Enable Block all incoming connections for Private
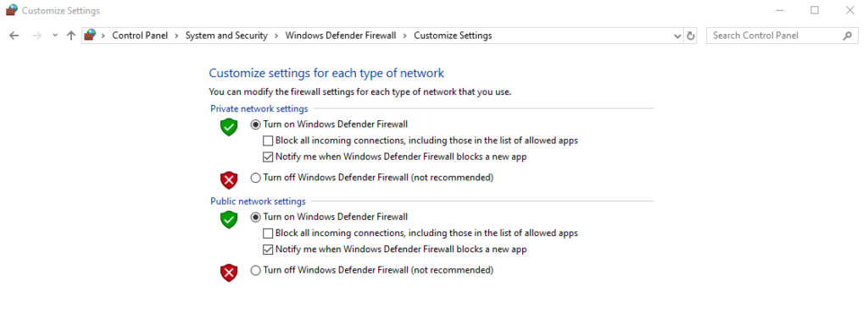This screenshot has width=868, height=314. (268, 140)
